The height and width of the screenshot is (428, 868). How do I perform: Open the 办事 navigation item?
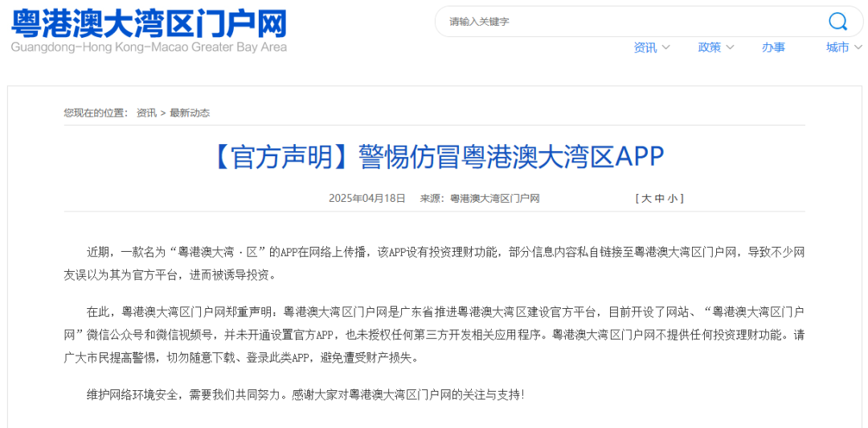(773, 47)
